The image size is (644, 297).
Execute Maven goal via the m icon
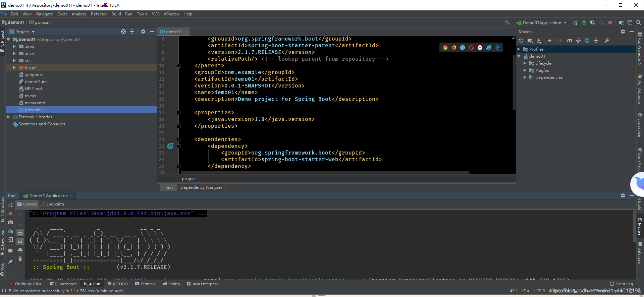(x=570, y=41)
